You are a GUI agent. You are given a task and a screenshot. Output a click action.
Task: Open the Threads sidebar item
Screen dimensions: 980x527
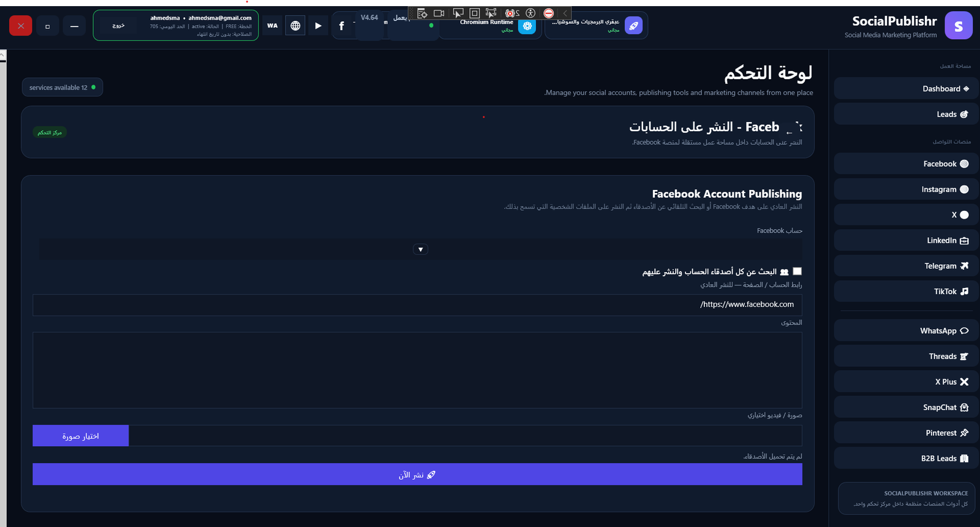coord(906,357)
